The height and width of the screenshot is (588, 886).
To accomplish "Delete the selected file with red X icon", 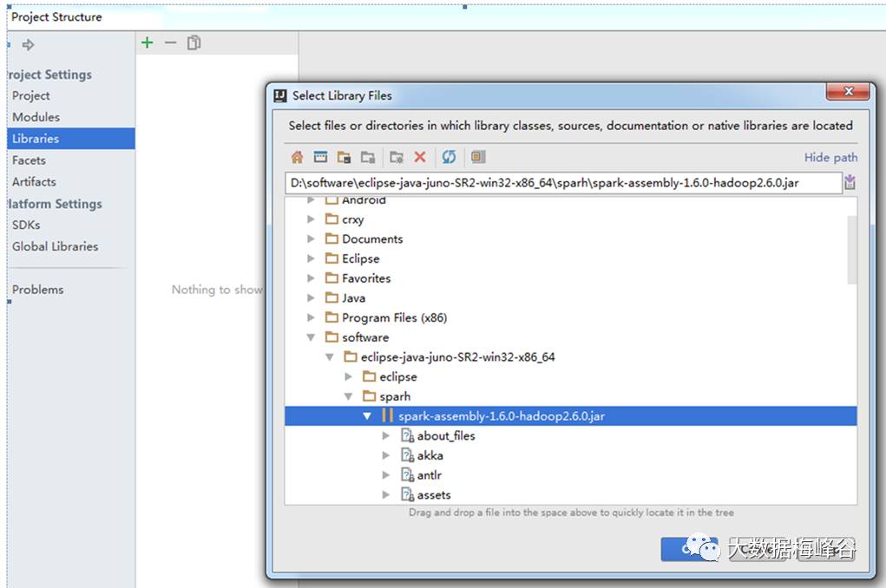I will (x=420, y=157).
